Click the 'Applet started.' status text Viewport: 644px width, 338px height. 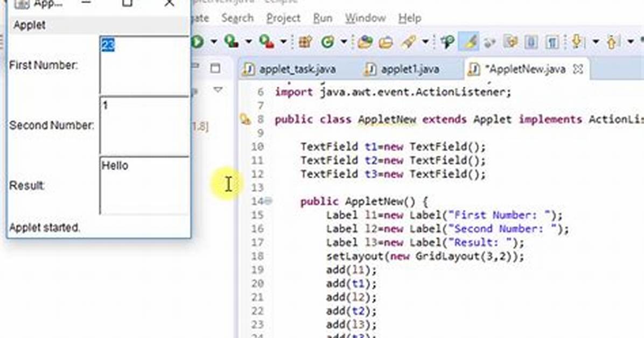(x=44, y=228)
